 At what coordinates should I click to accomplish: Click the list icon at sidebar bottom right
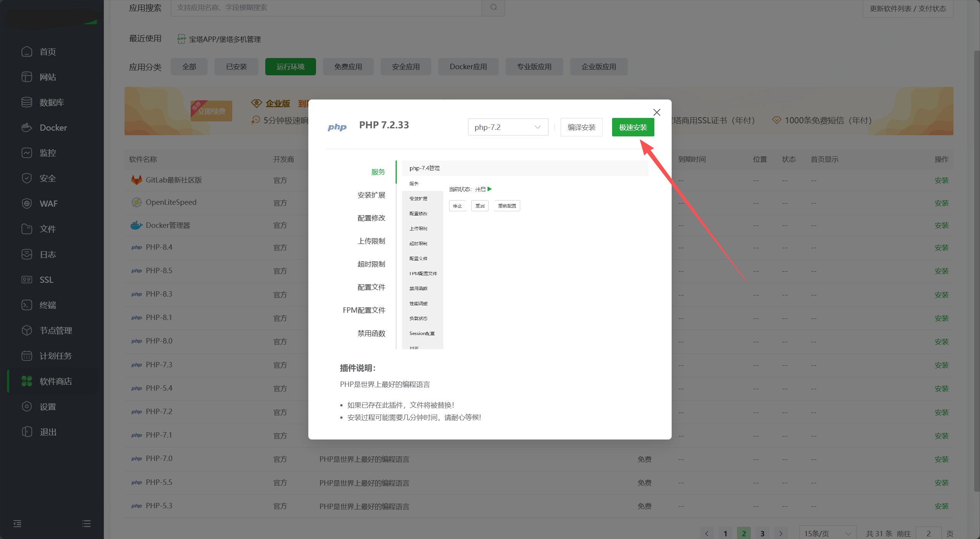click(x=87, y=524)
